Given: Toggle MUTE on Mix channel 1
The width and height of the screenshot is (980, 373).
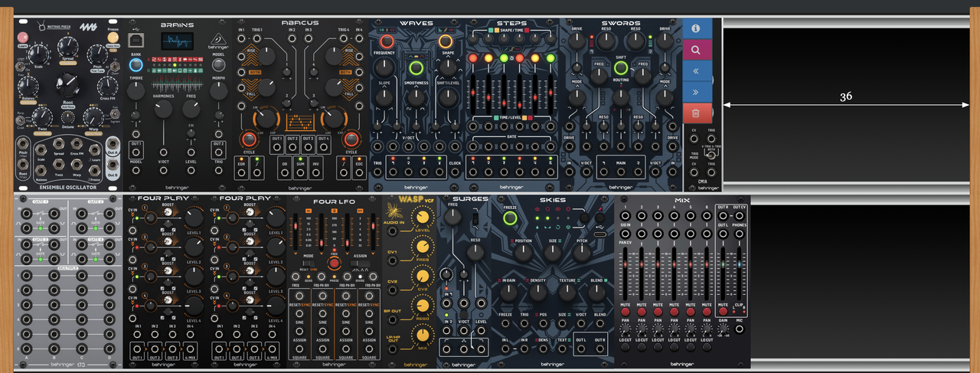Looking at the screenshot, I should (x=626, y=312).
